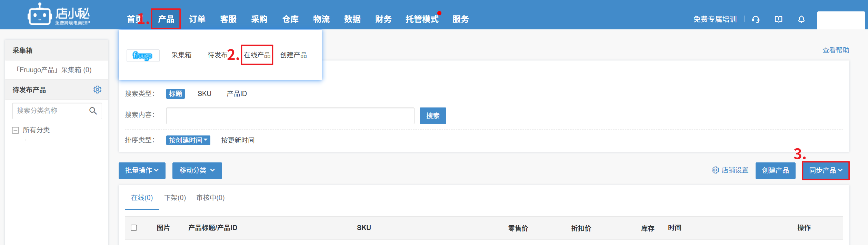Open 店铺设置 store settings

coord(730,170)
